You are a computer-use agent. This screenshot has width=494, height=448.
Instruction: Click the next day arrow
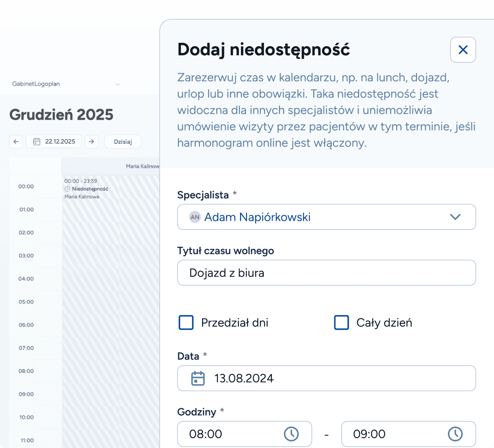coord(91,142)
